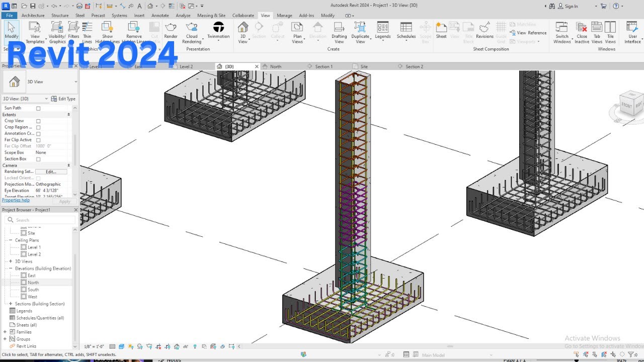Expand the Sections (Building Section) node
This screenshot has width=644, height=362.
tap(11, 304)
